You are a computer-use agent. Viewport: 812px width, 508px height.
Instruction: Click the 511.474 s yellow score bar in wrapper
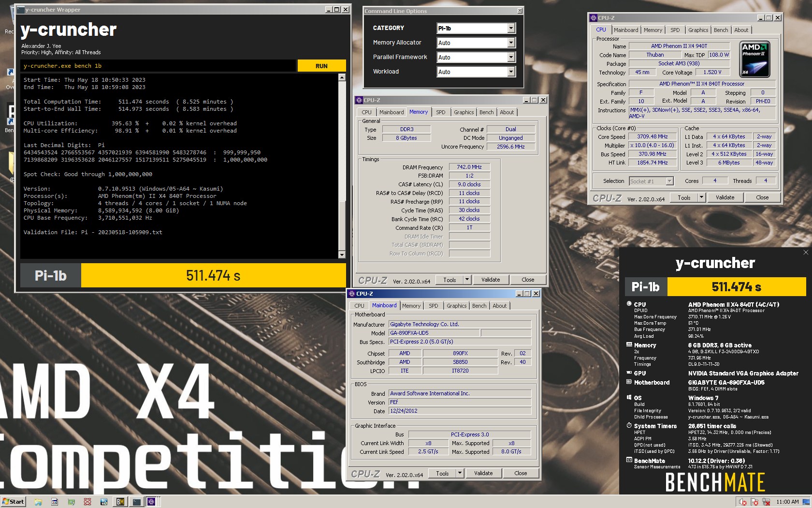(x=213, y=275)
